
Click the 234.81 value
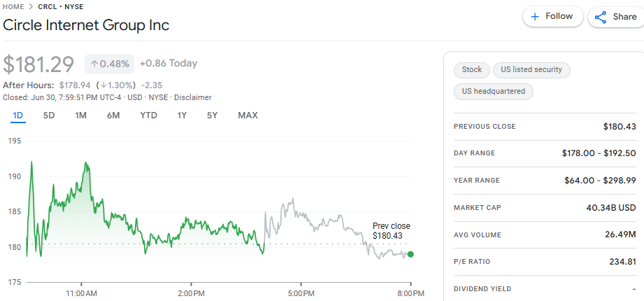point(622,262)
